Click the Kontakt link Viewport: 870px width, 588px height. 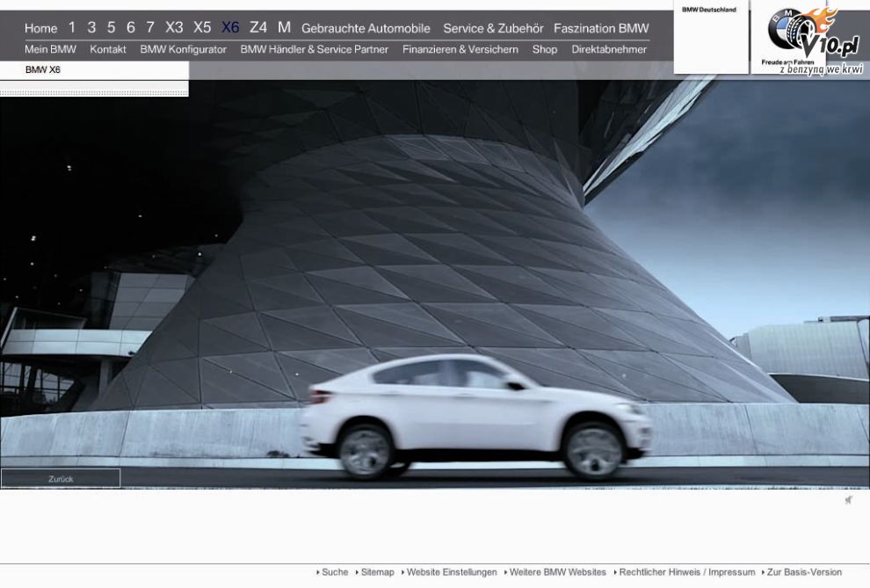pyautogui.click(x=108, y=49)
